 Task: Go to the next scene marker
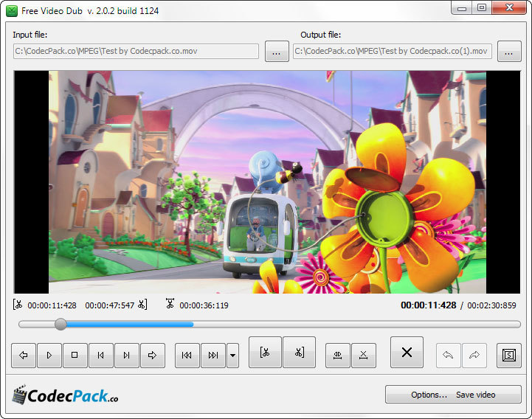point(213,356)
